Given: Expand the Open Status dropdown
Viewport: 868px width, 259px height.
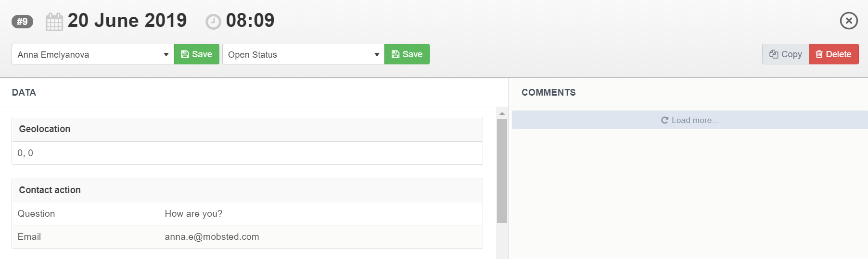Looking at the screenshot, I should 303,54.
